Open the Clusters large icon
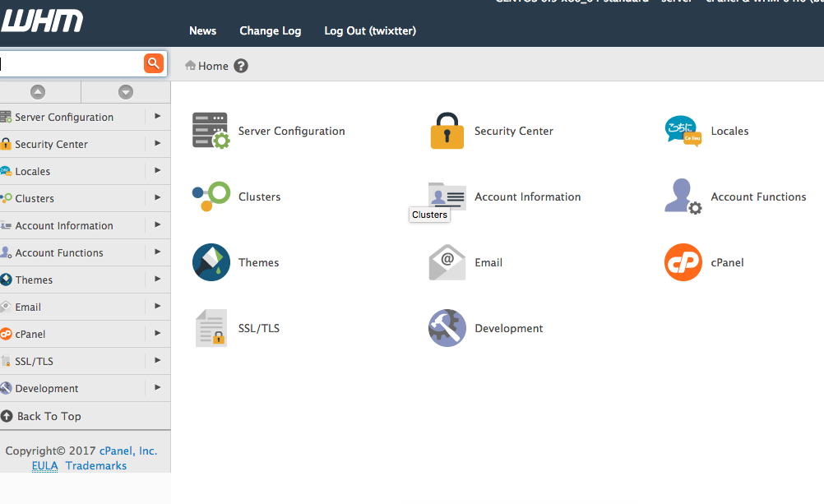 [211, 197]
